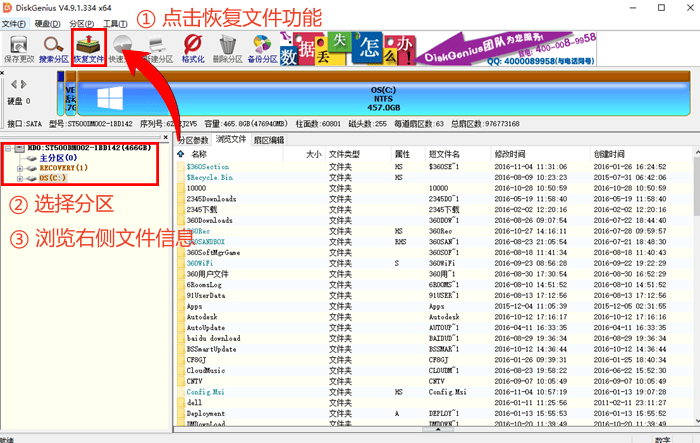Select the BSSmartUpdate folder
This screenshot has height=443, width=700.
click(211, 349)
